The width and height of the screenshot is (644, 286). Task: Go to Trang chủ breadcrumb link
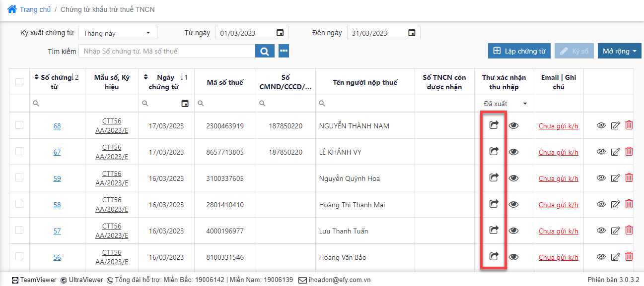(35, 9)
